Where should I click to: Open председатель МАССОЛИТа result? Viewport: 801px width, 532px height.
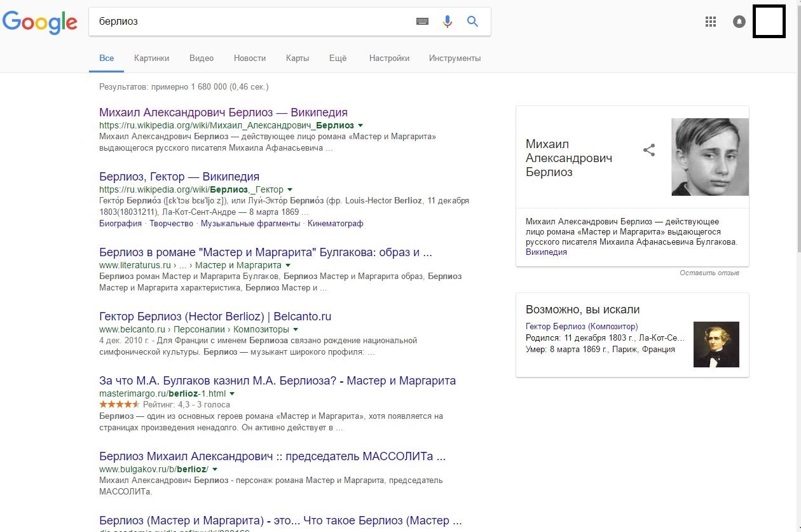[273, 456]
